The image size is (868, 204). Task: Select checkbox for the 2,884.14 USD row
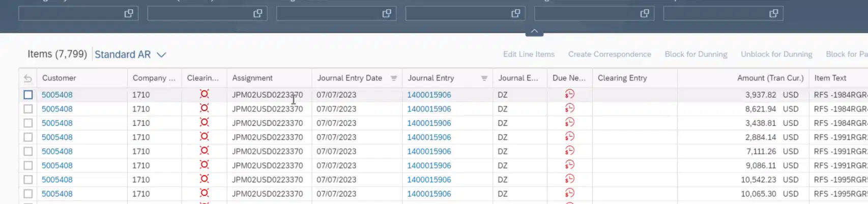point(28,137)
